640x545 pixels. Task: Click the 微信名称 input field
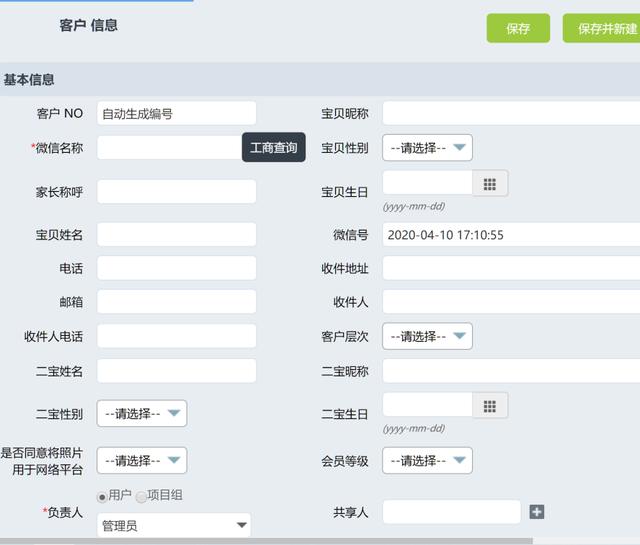pos(168,148)
